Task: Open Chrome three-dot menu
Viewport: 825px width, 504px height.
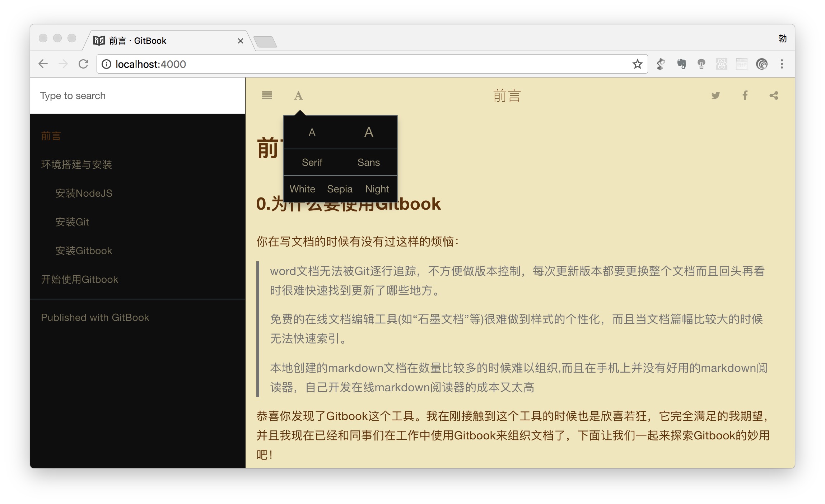Action: 782,64
